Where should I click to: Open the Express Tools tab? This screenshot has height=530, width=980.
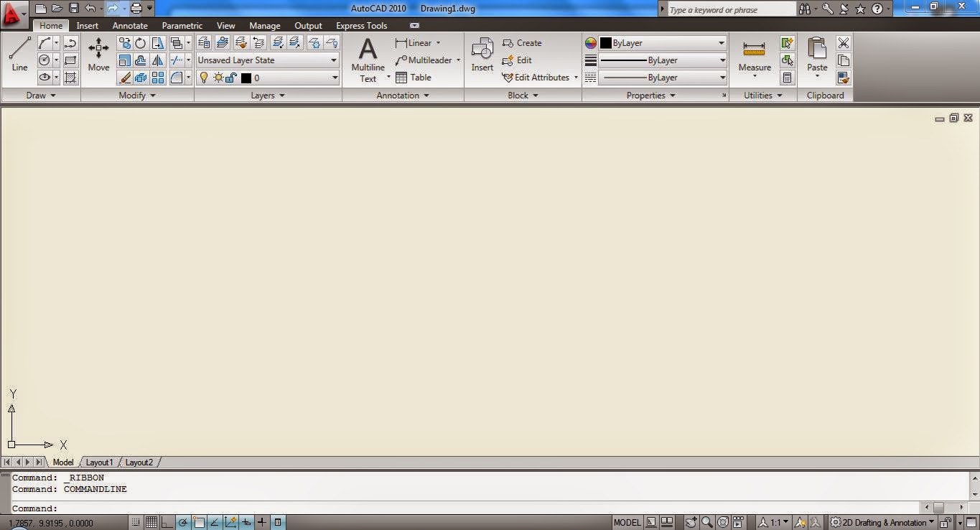(x=362, y=25)
